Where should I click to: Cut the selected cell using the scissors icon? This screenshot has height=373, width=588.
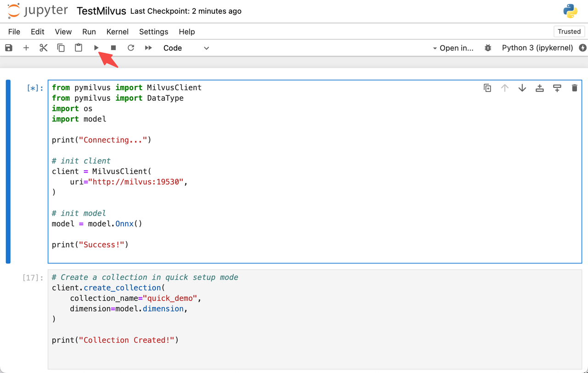(44, 48)
